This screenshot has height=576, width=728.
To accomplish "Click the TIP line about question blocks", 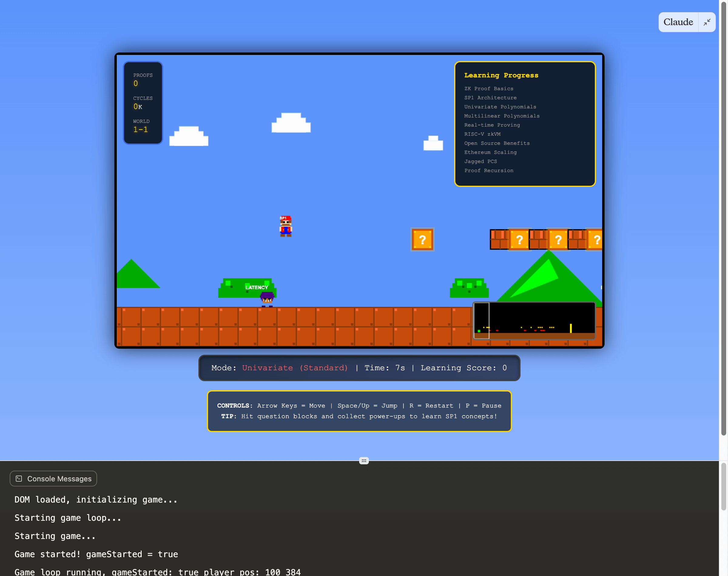I will point(359,416).
